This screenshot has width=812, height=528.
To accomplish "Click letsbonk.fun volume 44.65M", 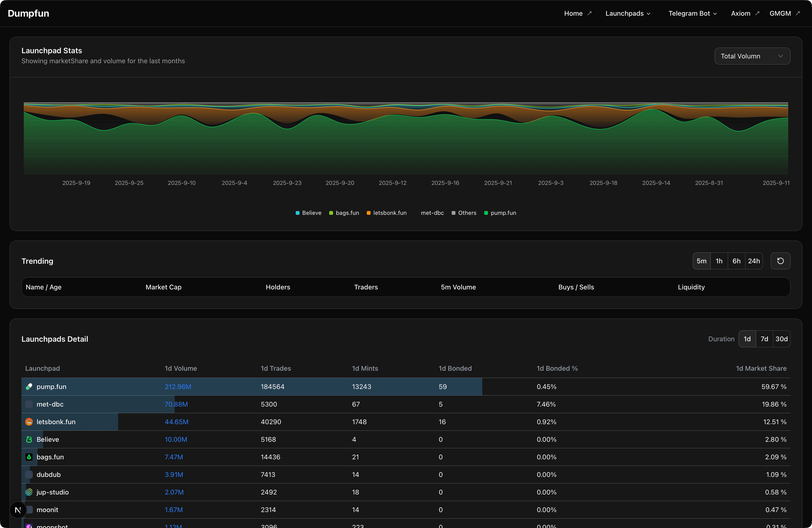I will pyautogui.click(x=176, y=422).
